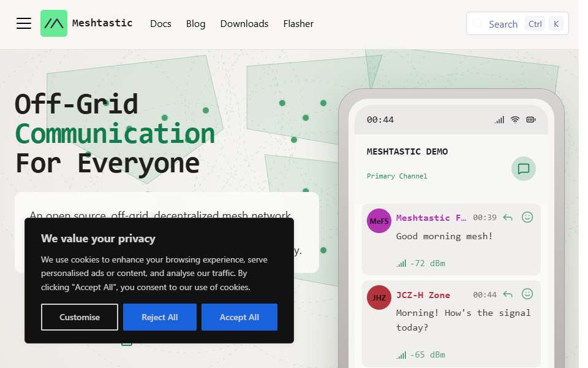This screenshot has height=368, width=588.
Task: Open the Flasher tool link
Action: (x=298, y=24)
